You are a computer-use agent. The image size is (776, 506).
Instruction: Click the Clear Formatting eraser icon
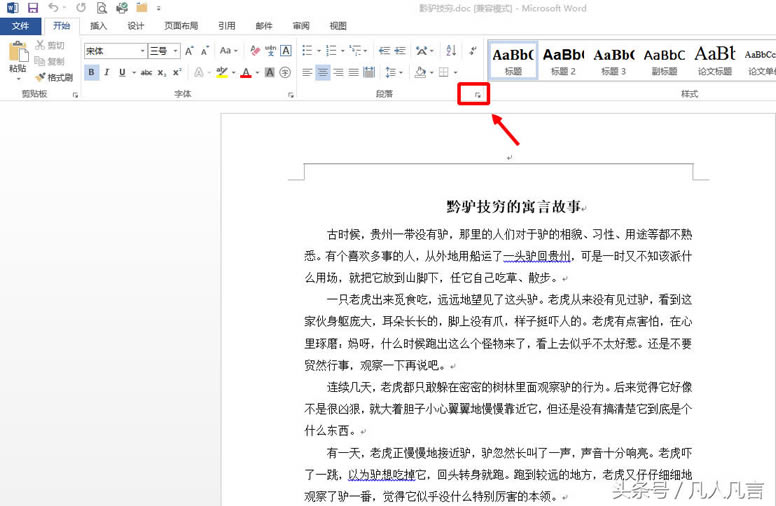click(x=254, y=50)
